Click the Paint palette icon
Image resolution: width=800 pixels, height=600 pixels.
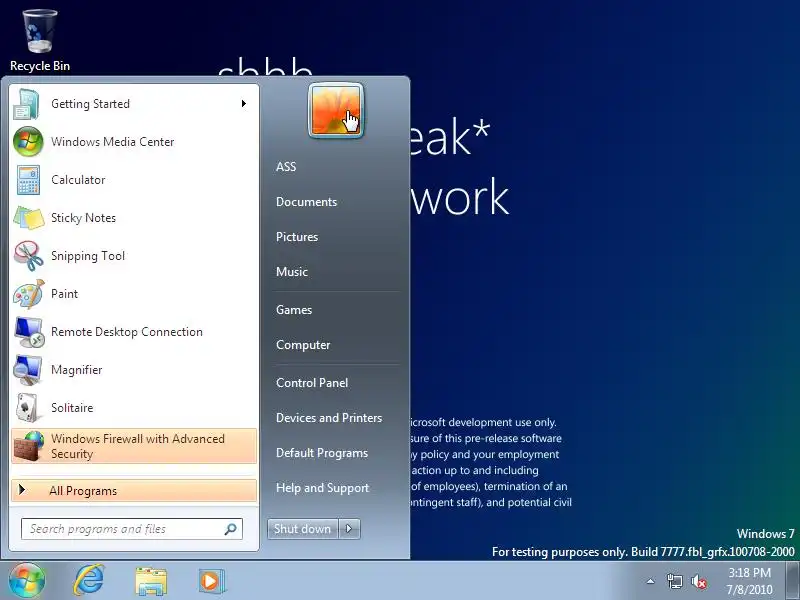(29, 294)
